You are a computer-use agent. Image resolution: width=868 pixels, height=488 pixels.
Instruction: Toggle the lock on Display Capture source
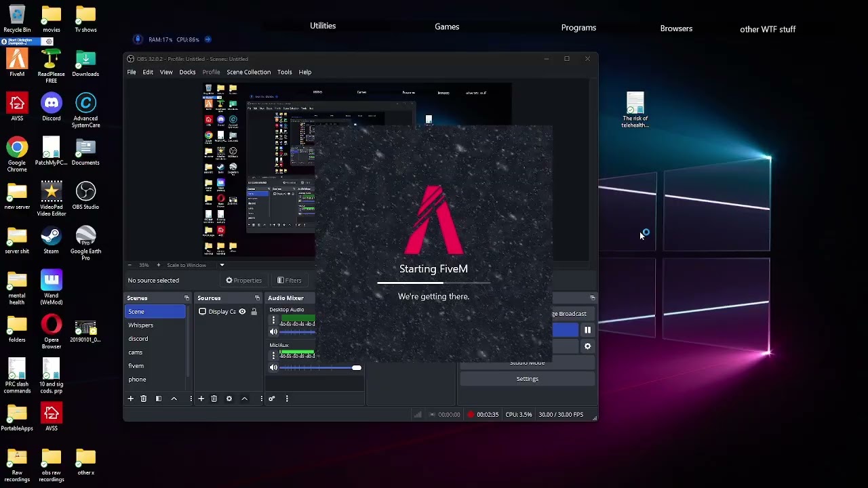pos(254,312)
